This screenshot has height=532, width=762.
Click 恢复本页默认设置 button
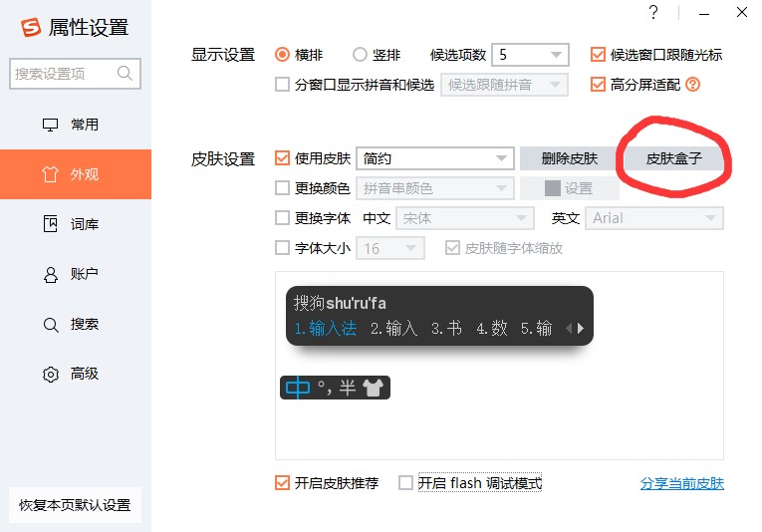(x=75, y=505)
